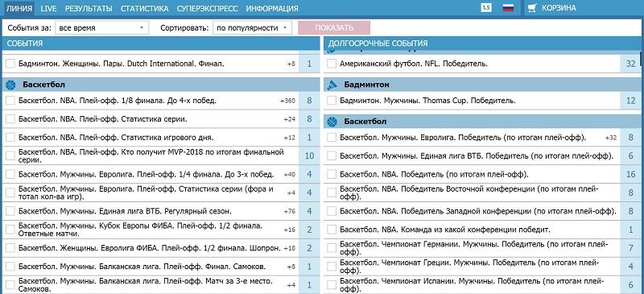Image resolution: width=644 pixels, height=294 pixels.
Task: Click Кубок Европы ФИБА 1/2 финала row
Action: coord(160,230)
